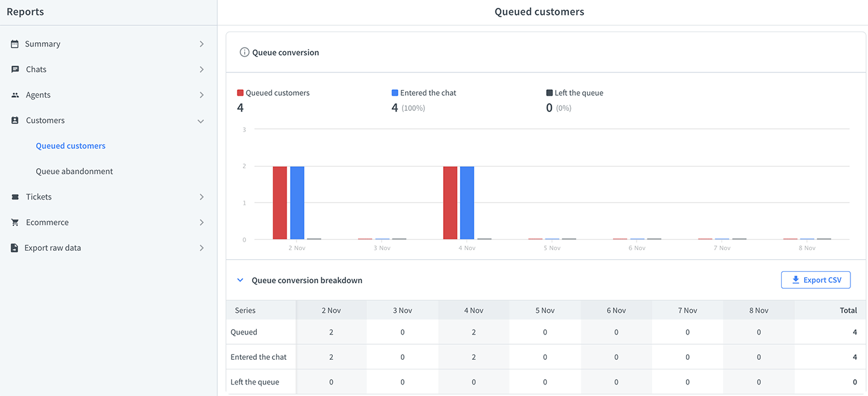This screenshot has height=396, width=868.
Task: Click Entered the chat value for 4 Nov
Action: 474,357
